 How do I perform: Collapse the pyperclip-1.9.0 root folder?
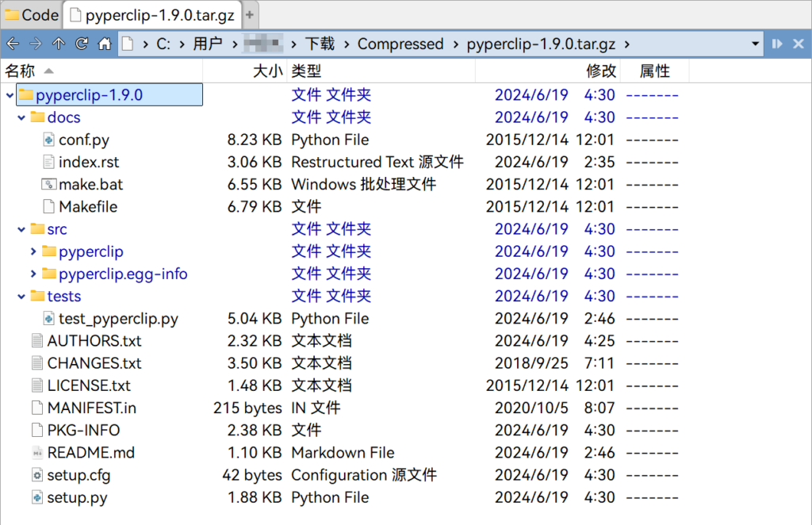[10, 95]
